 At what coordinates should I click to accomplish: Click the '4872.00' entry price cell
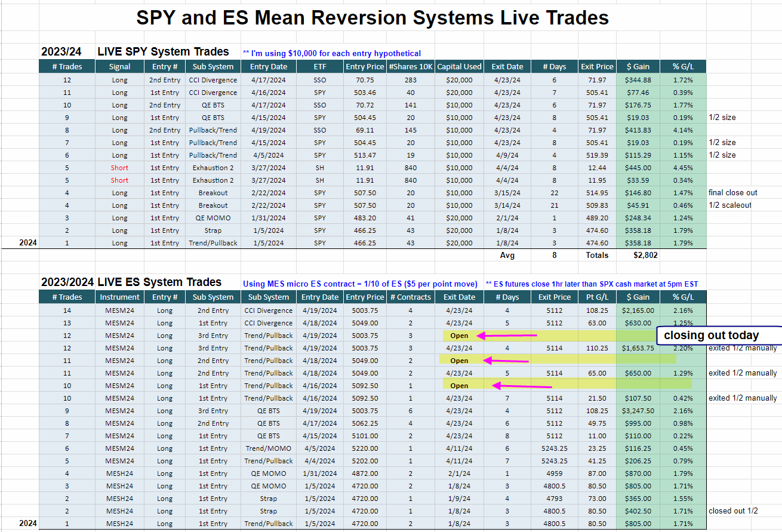365,473
